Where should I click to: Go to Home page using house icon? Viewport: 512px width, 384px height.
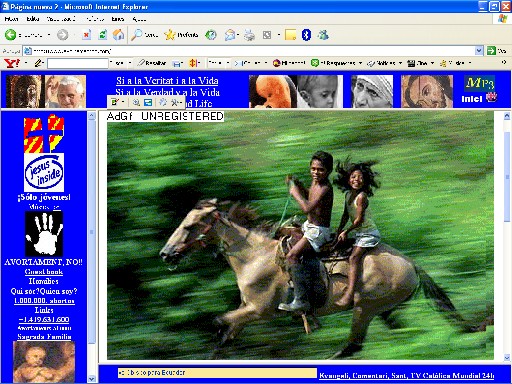pyautogui.click(x=118, y=35)
